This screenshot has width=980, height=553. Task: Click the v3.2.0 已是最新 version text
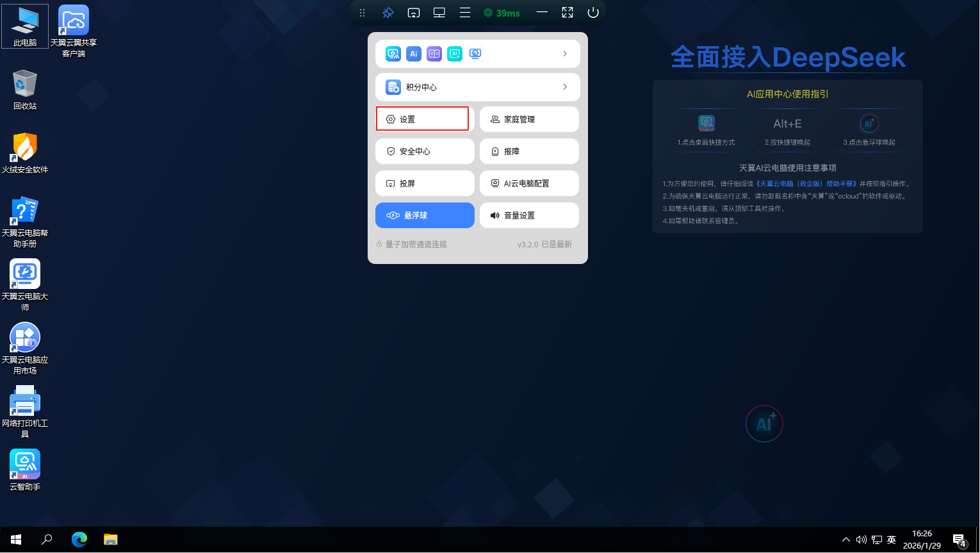tap(544, 244)
